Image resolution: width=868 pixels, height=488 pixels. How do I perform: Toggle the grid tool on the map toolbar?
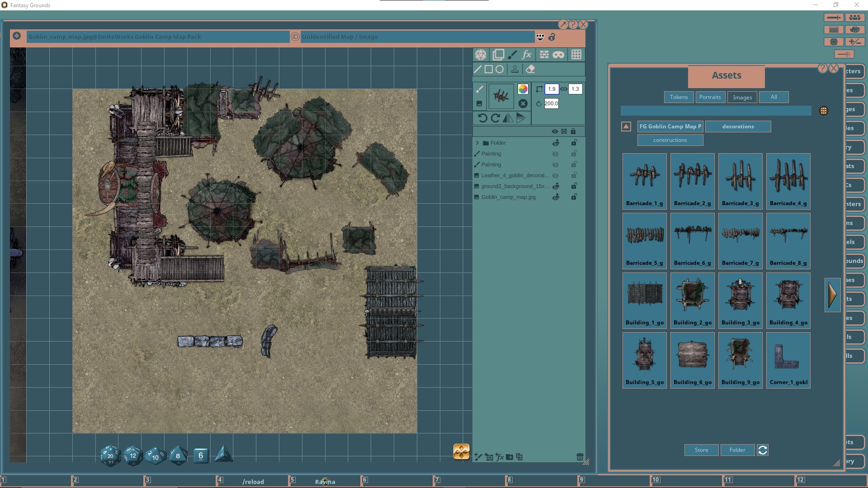tap(576, 54)
